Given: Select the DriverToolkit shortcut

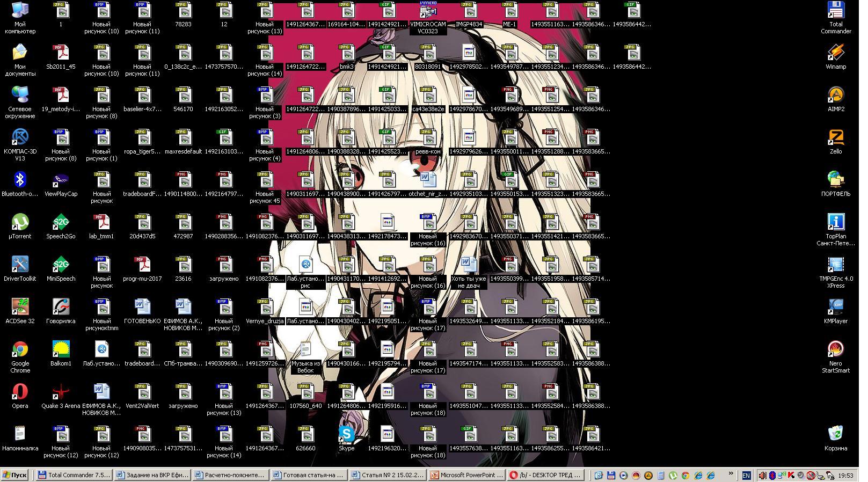Looking at the screenshot, I should pos(20,269).
